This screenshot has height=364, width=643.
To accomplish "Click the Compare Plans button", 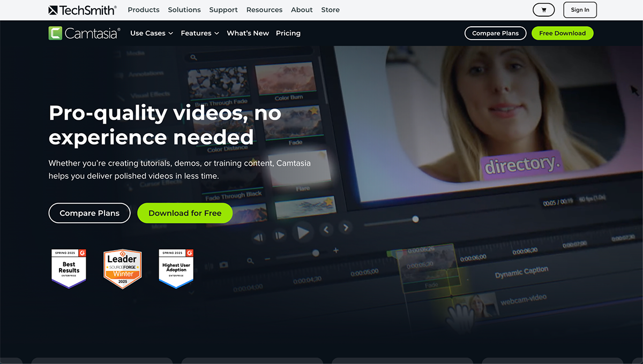I will [89, 213].
